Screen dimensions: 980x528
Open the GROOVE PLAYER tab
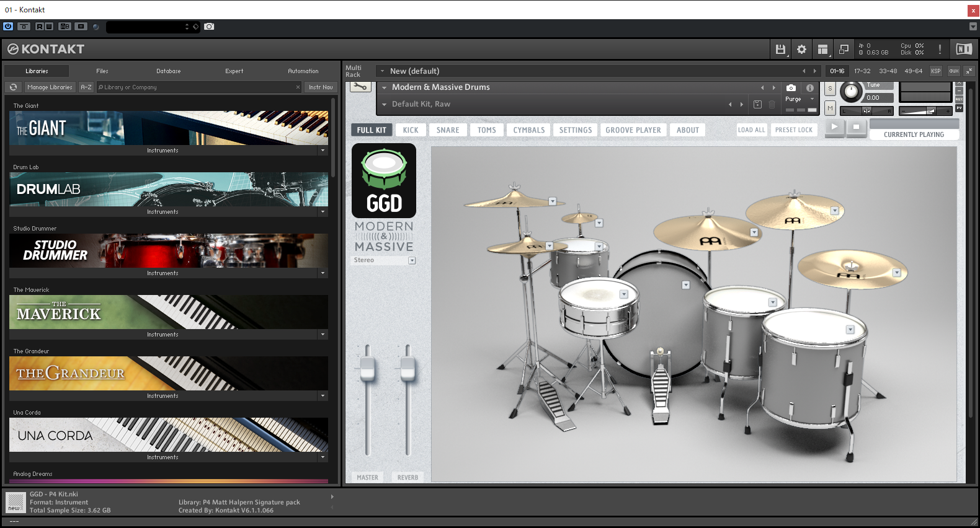point(633,130)
